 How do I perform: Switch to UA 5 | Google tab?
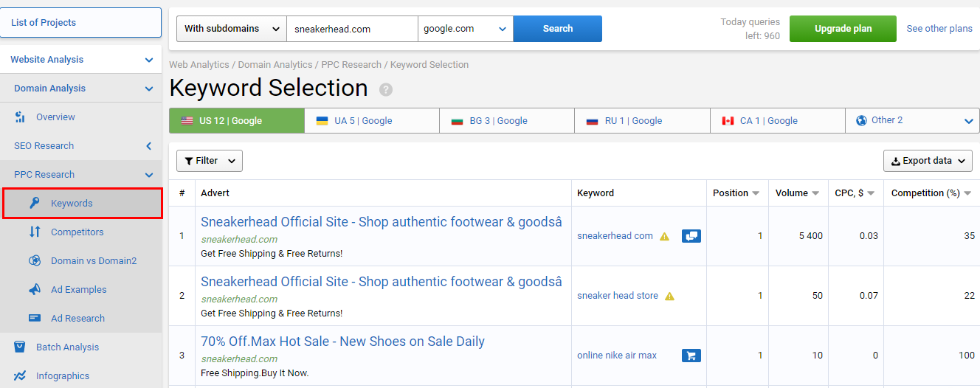(x=372, y=121)
